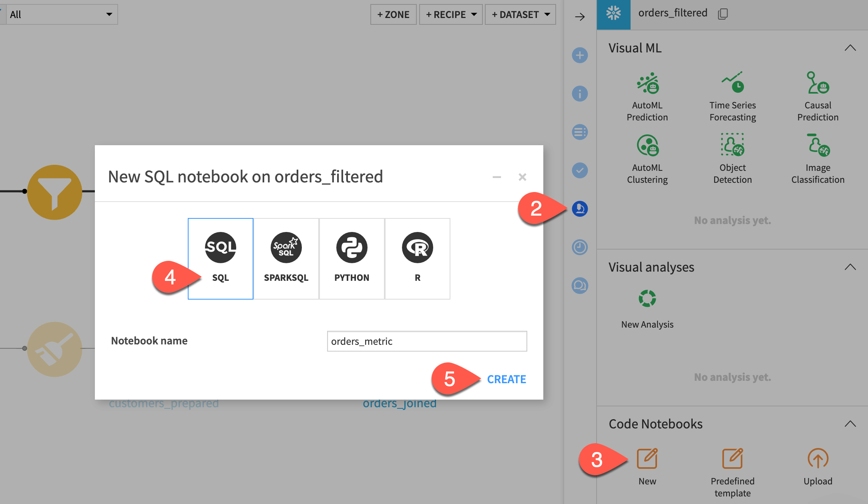
Task: Select AutoML Prediction in Visual ML
Action: pyautogui.click(x=647, y=96)
